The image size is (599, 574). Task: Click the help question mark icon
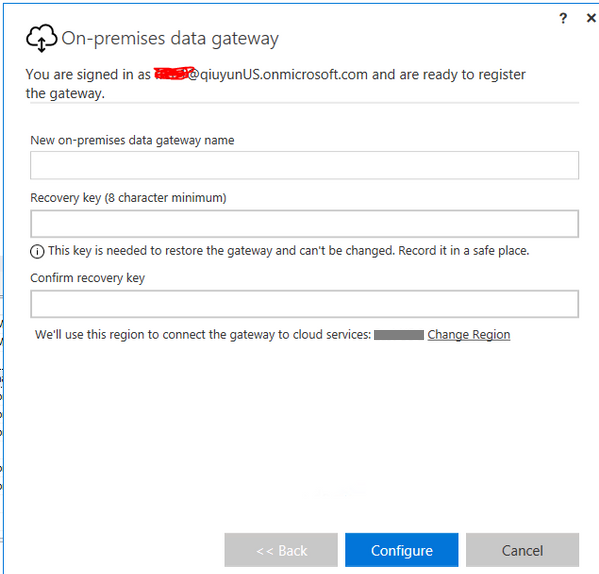(x=563, y=18)
